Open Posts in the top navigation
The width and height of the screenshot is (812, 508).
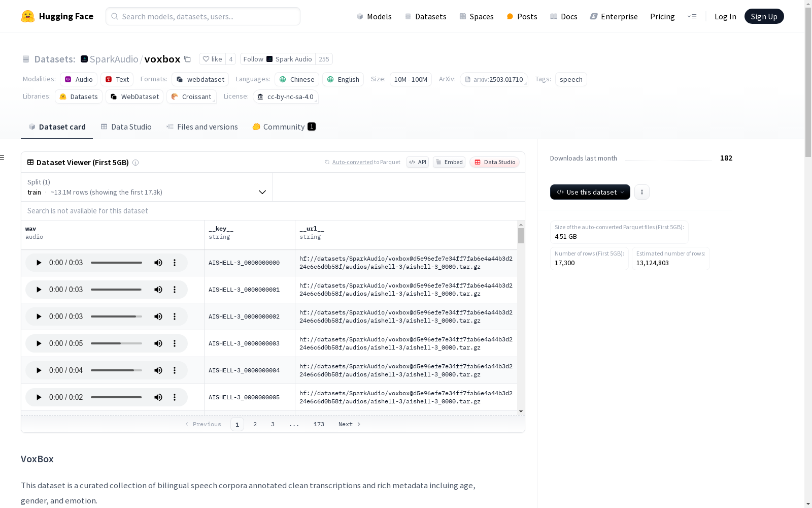pyautogui.click(x=522, y=16)
